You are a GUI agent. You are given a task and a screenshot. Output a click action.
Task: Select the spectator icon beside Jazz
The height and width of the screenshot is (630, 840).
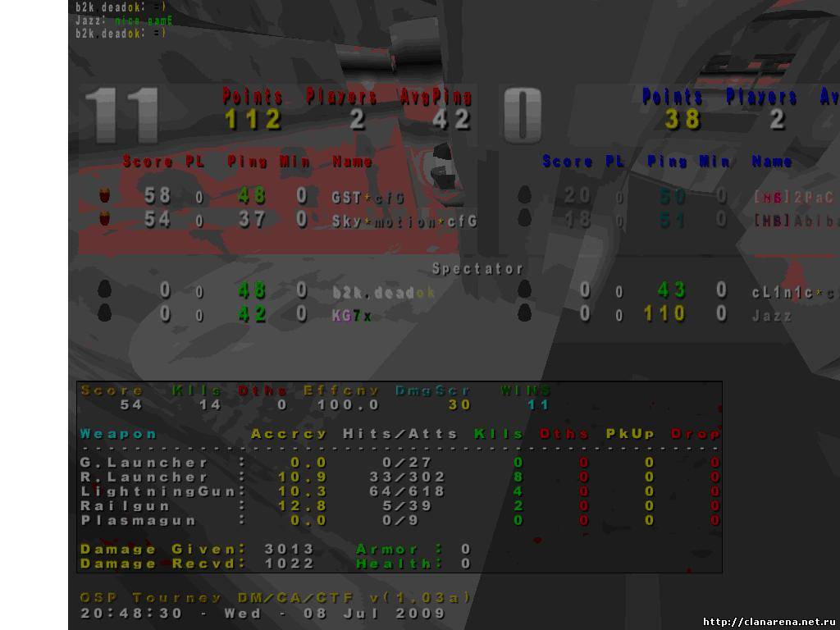click(525, 313)
